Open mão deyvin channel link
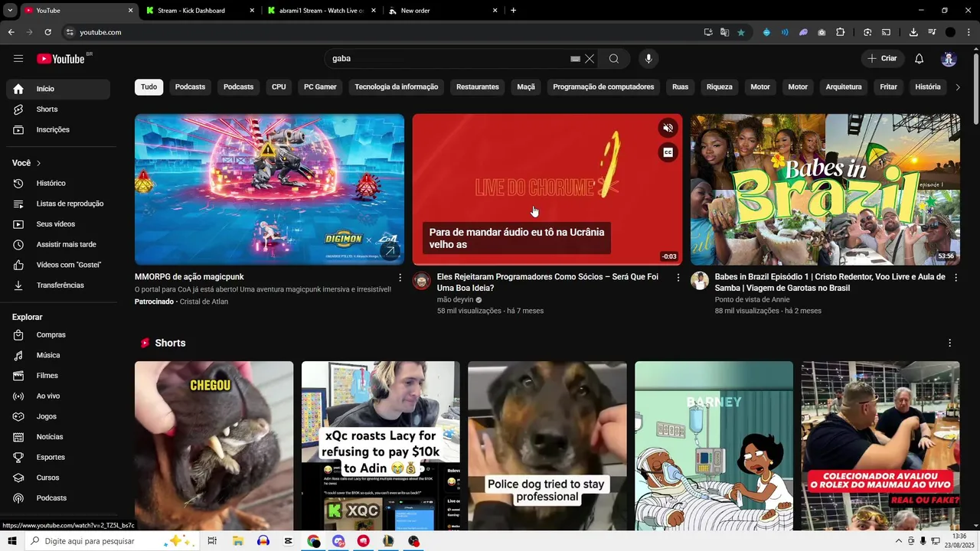 tap(455, 300)
